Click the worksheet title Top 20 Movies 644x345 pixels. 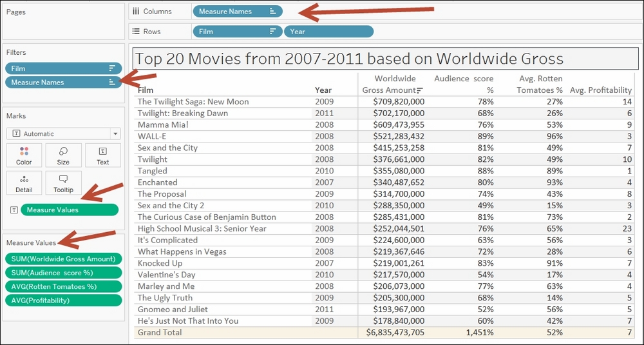349,59
